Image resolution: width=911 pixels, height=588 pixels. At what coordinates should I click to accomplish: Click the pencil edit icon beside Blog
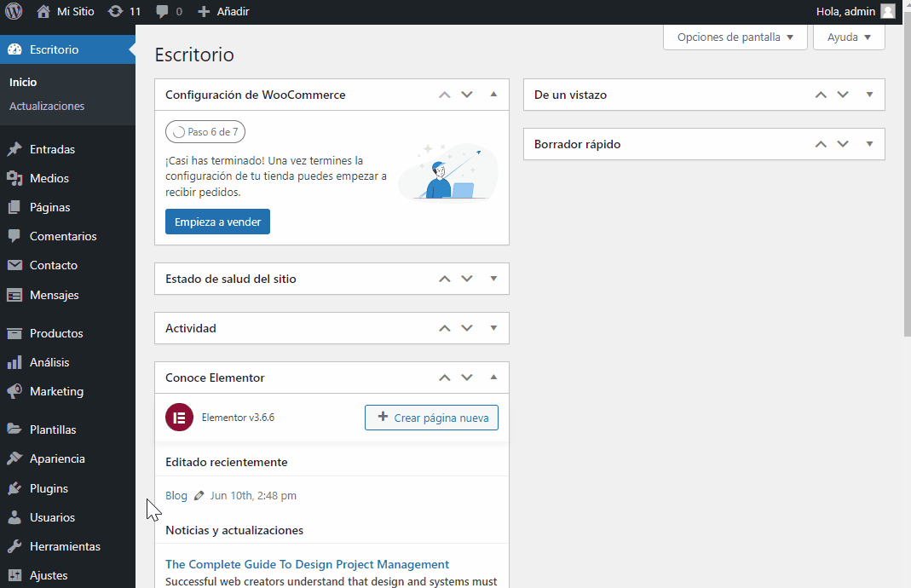pos(199,496)
